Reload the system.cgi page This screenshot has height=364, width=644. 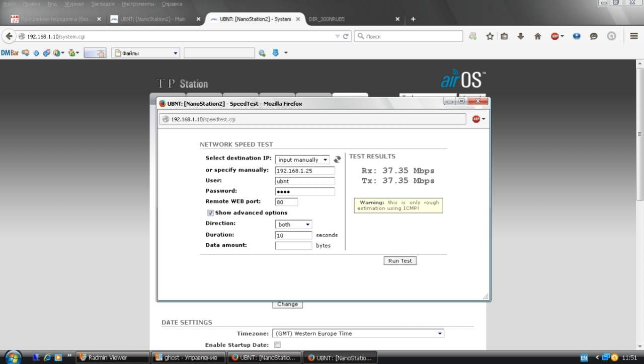pyautogui.click(x=346, y=36)
